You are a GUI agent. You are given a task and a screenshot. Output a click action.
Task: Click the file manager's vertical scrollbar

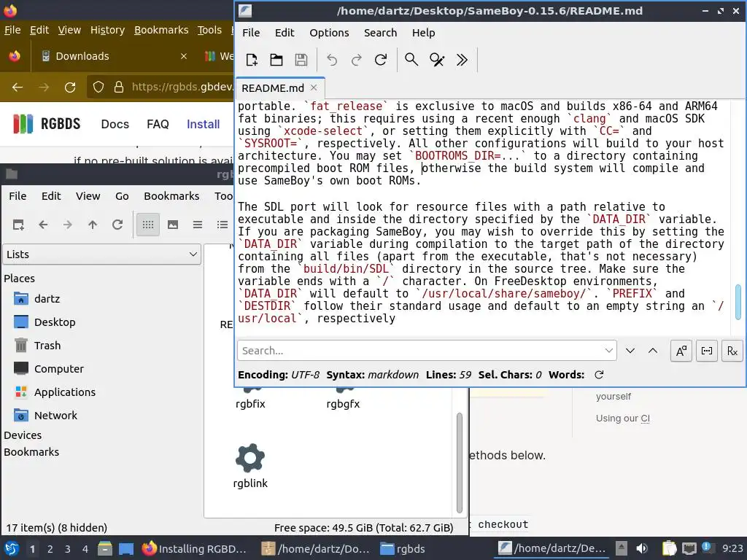[x=460, y=462]
